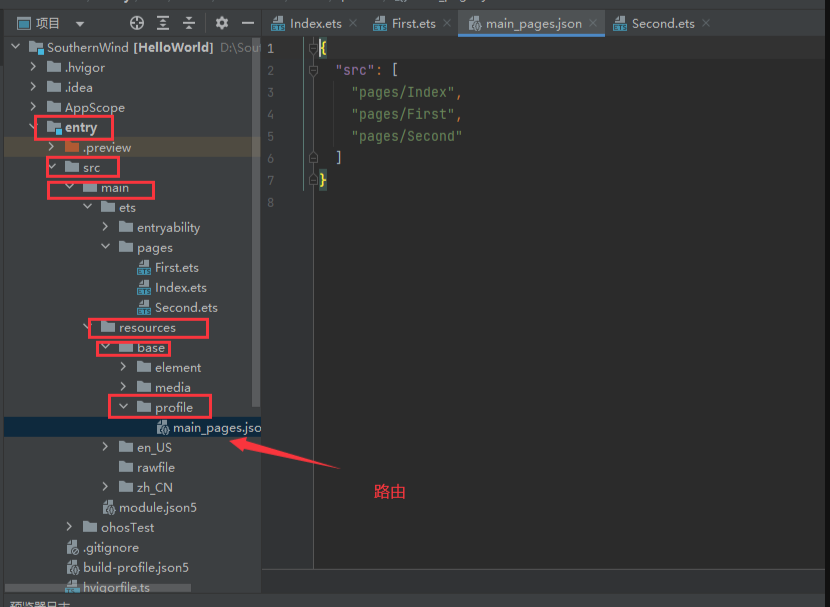
Task: Select the main folder
Action: [x=114, y=188]
